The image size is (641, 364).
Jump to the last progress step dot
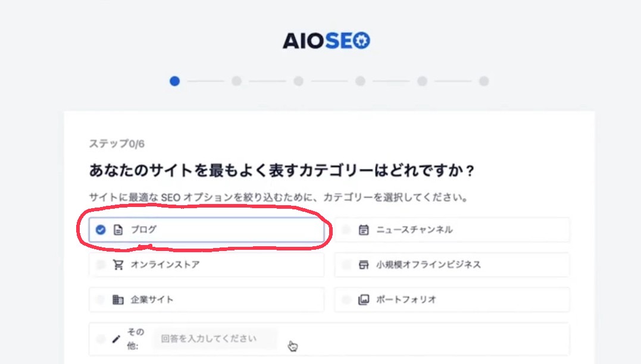[484, 81]
